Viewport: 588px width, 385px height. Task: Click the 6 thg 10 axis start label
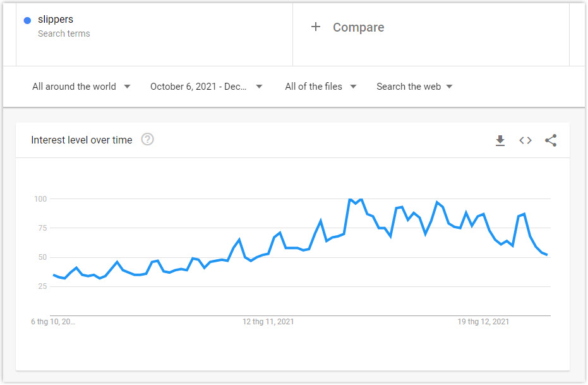pos(53,322)
